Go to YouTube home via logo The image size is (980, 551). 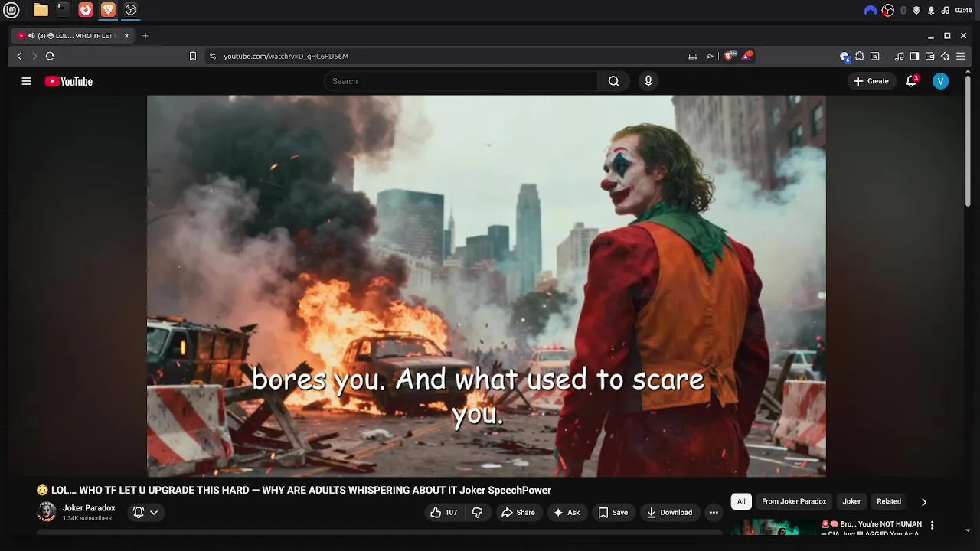pos(69,81)
